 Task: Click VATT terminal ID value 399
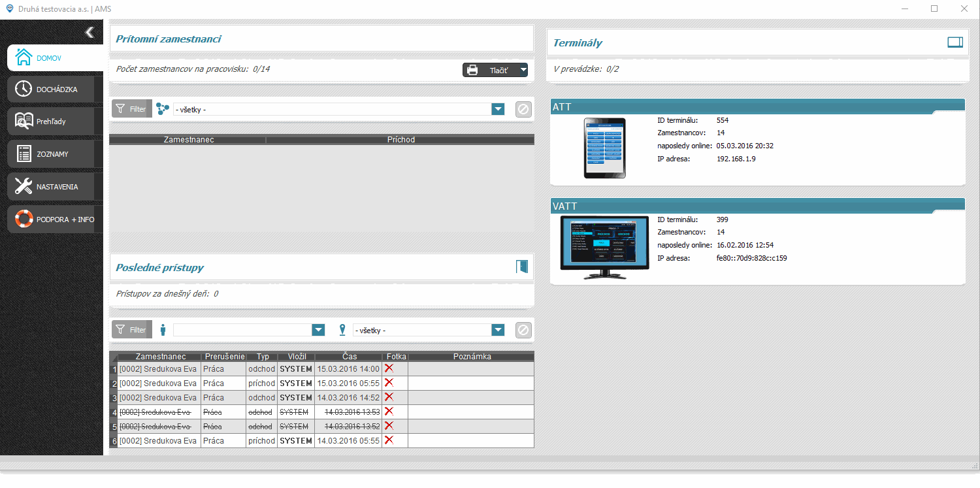[x=722, y=220]
